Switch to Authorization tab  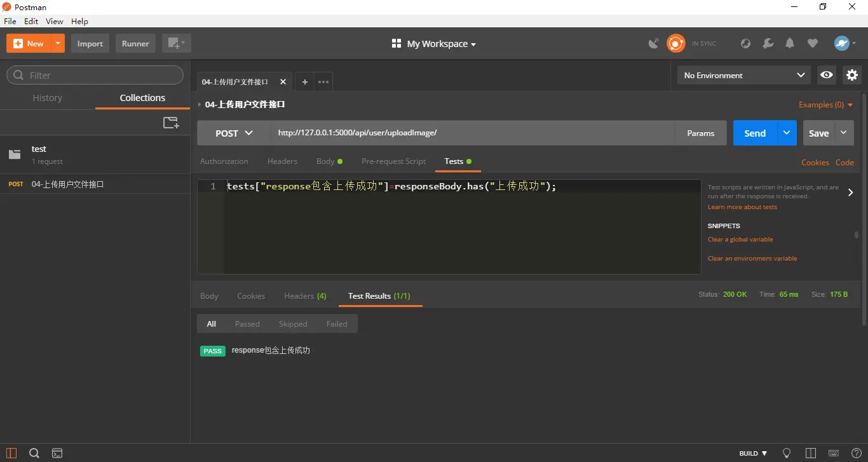[x=224, y=161]
